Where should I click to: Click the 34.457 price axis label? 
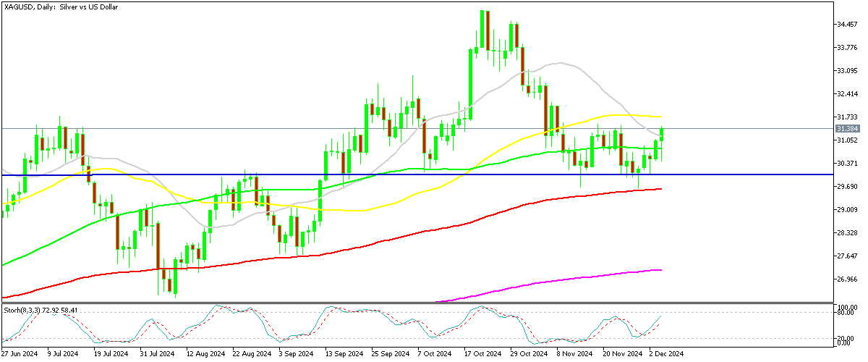847,25
